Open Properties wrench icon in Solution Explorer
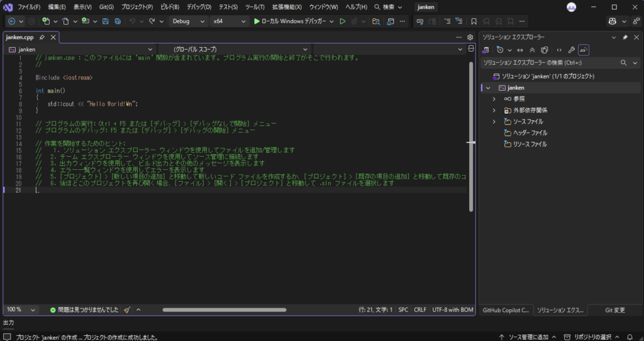 (571, 50)
